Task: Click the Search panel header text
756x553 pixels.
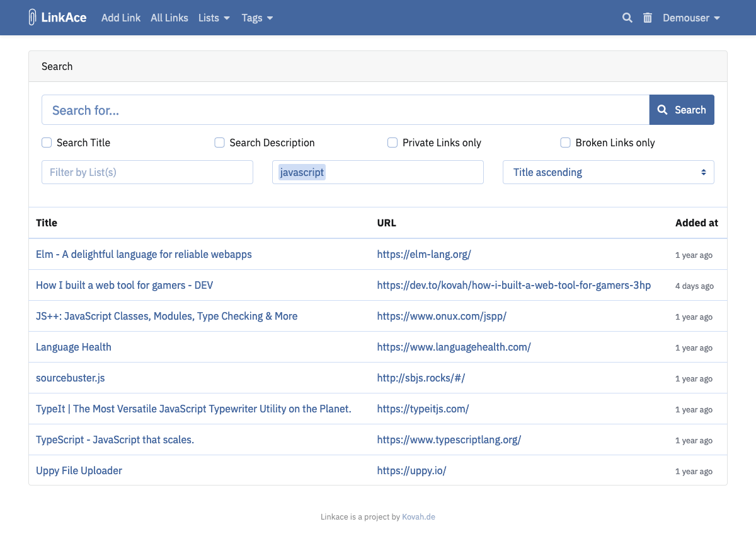Action: 57,66
